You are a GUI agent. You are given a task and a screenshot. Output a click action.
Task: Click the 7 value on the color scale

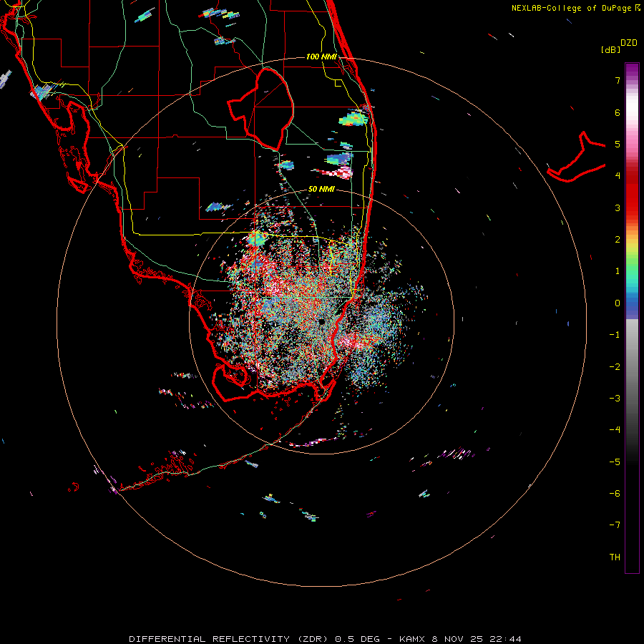618,80
